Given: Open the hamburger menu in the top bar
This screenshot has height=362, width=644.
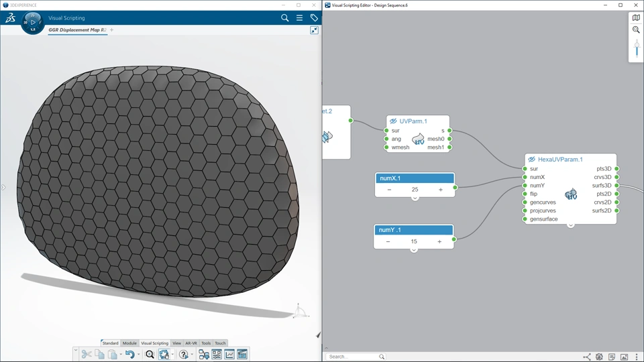Looking at the screenshot, I should (299, 17).
